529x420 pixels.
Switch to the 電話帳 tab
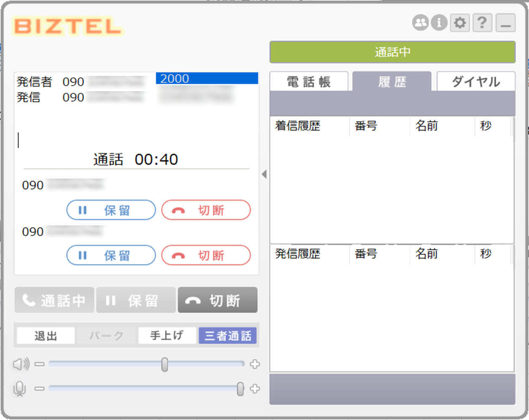click(309, 81)
